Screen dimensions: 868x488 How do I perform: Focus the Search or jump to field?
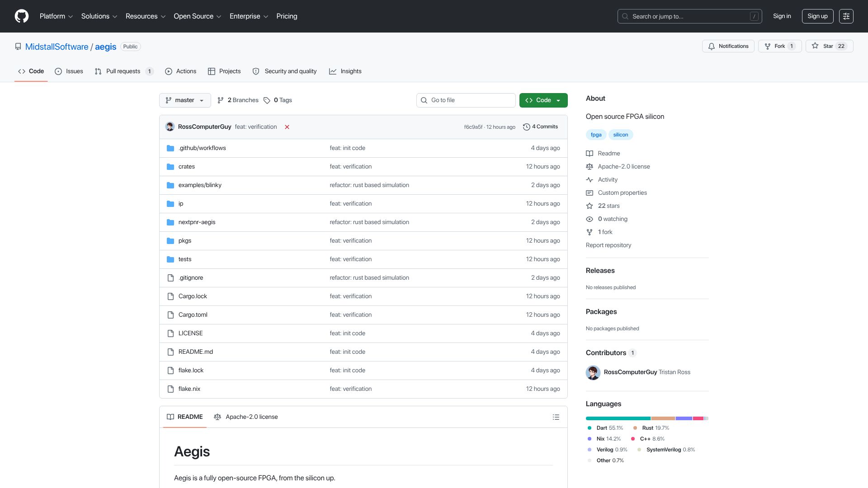[x=689, y=16]
